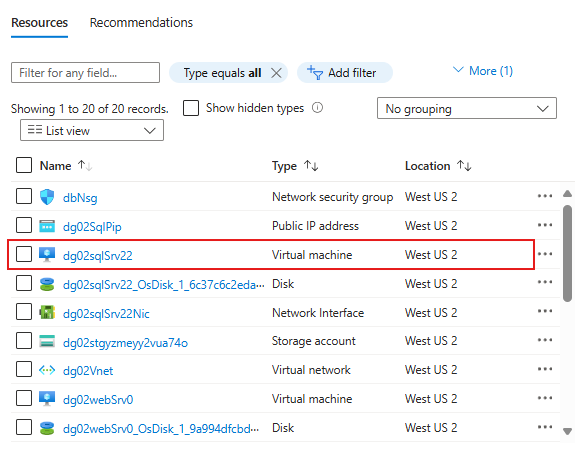Open the more options ellipsis for dg02sqlSrv22
Image resolution: width=582 pixels, height=449 pixels.
click(x=545, y=254)
